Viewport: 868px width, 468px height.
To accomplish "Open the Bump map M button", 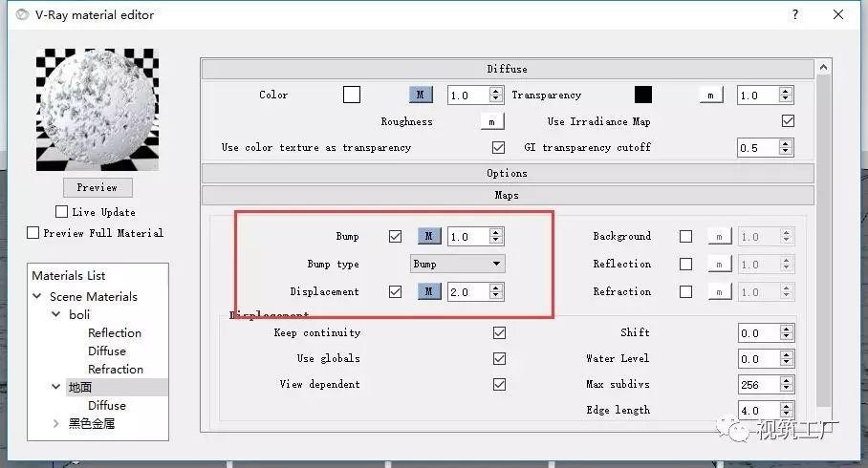I will pos(429,236).
